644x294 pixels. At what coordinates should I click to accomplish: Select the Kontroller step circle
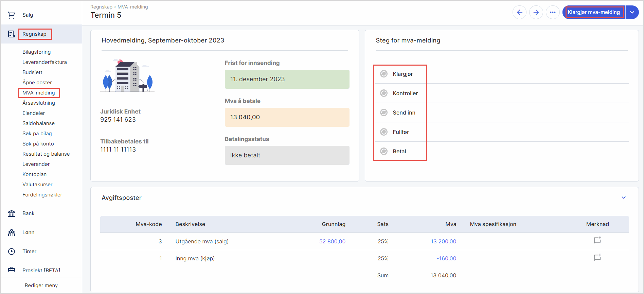coord(384,93)
